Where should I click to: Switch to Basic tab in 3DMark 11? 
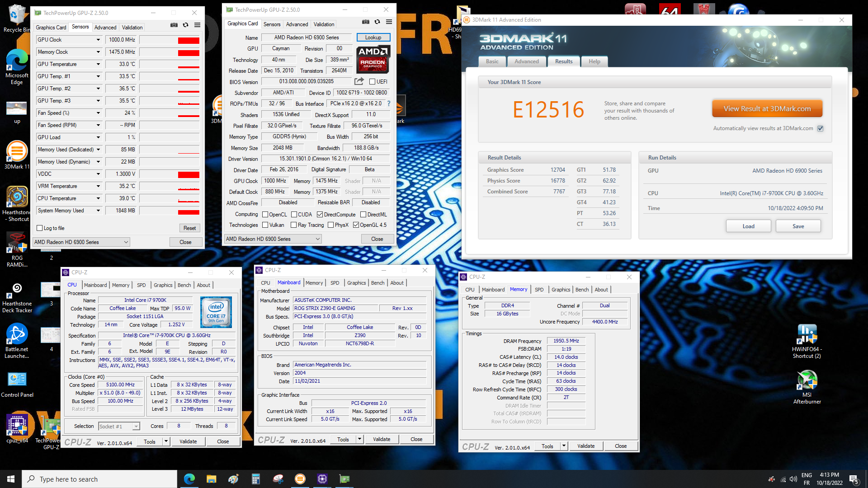[492, 61]
